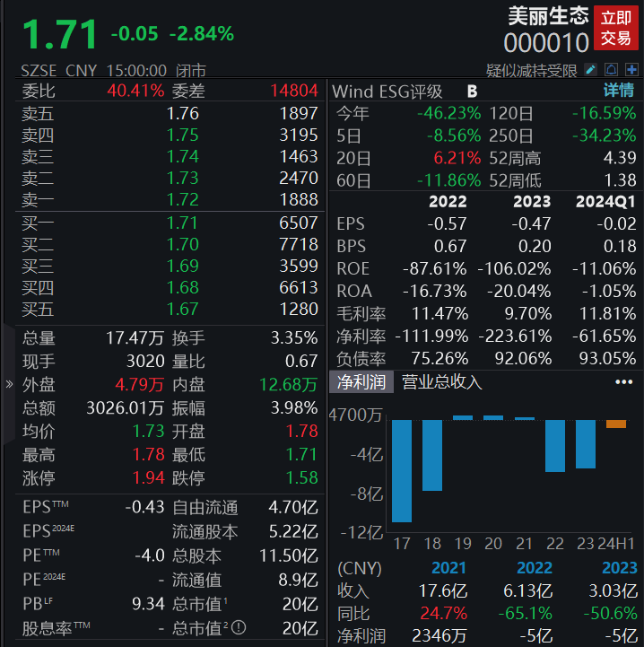Click info icon next to 总市值²
The height and width of the screenshot is (647, 644).
pos(239,629)
